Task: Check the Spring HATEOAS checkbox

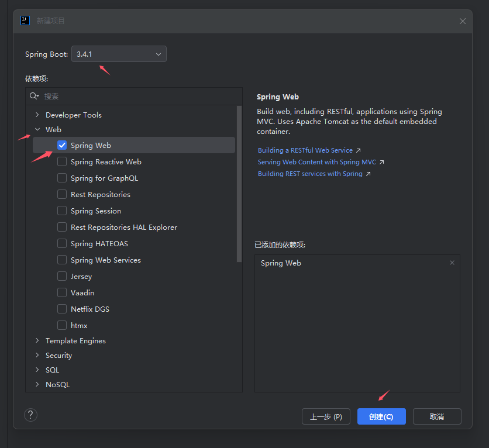Action: coord(62,243)
